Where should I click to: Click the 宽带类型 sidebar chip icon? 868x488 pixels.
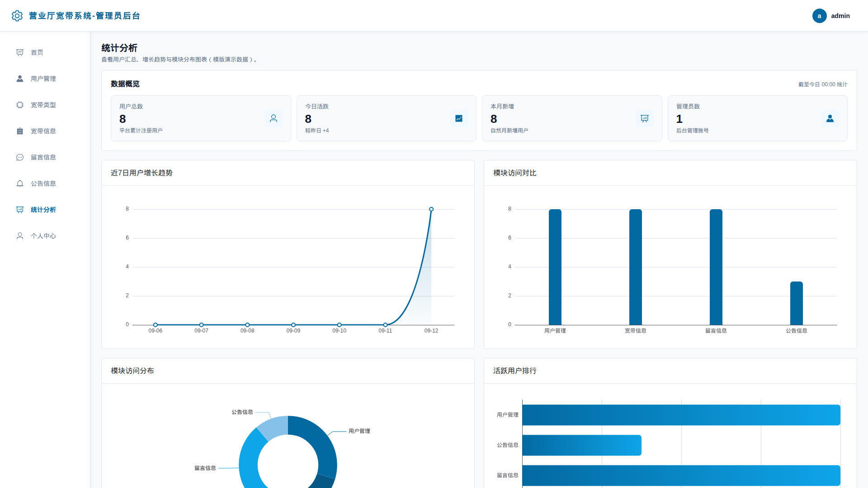tap(20, 105)
